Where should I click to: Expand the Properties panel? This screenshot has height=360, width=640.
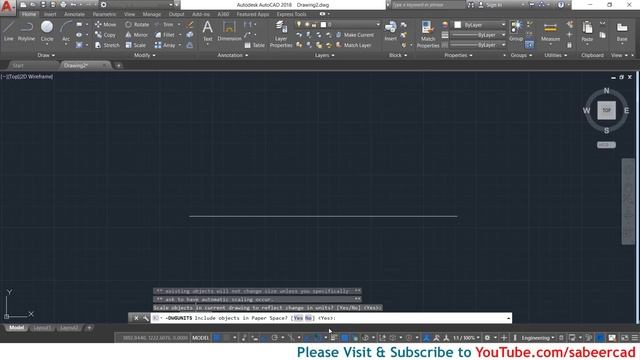(458, 55)
